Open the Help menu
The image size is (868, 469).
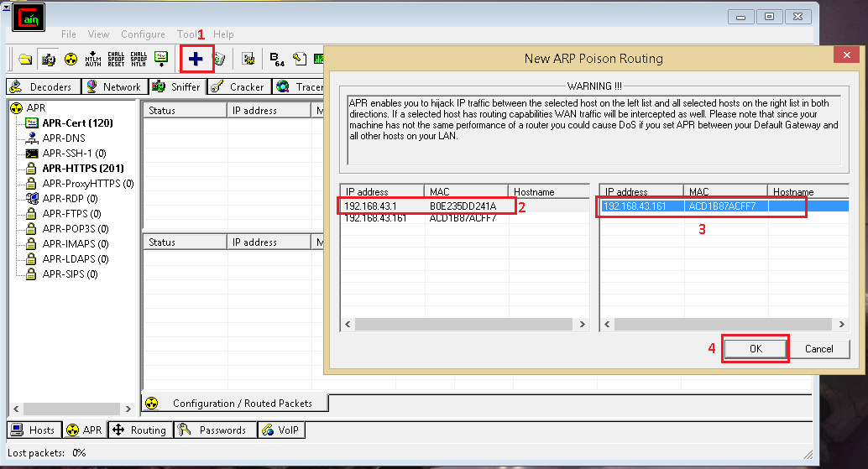point(223,34)
